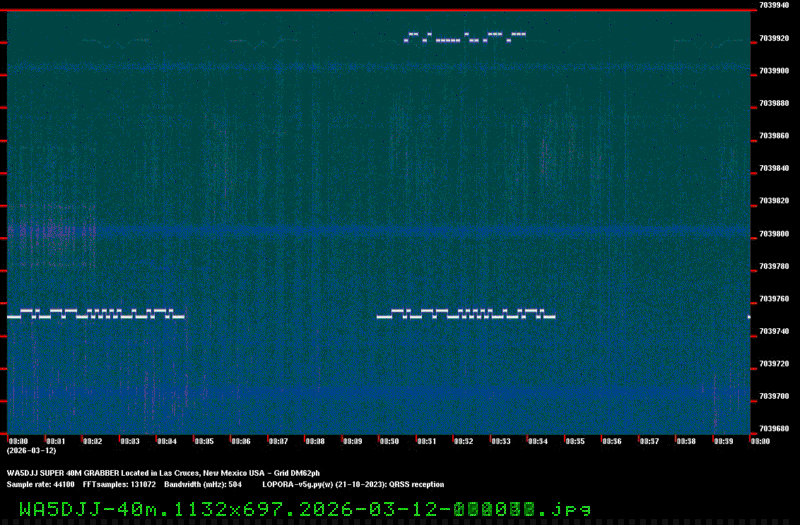Pick the 00:04 time axis label
The height and width of the screenshot is (525, 800).
pyautogui.click(x=167, y=441)
